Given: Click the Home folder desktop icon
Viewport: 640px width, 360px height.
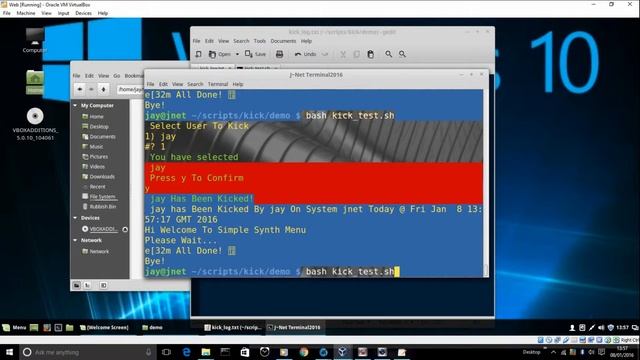Looking at the screenshot, I should pos(35,82).
